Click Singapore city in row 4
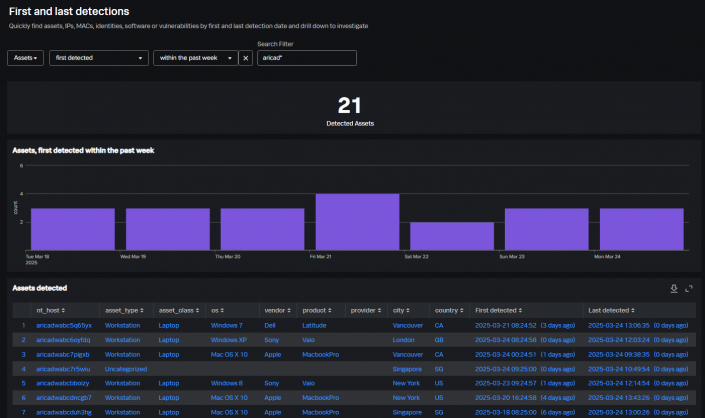The width and height of the screenshot is (705, 418). [407, 369]
